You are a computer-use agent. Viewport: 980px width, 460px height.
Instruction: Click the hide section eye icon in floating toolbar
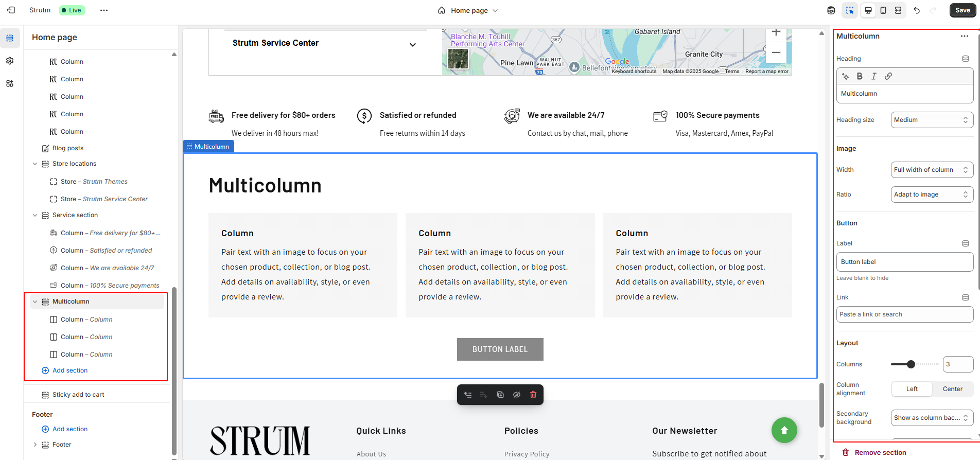pos(517,395)
